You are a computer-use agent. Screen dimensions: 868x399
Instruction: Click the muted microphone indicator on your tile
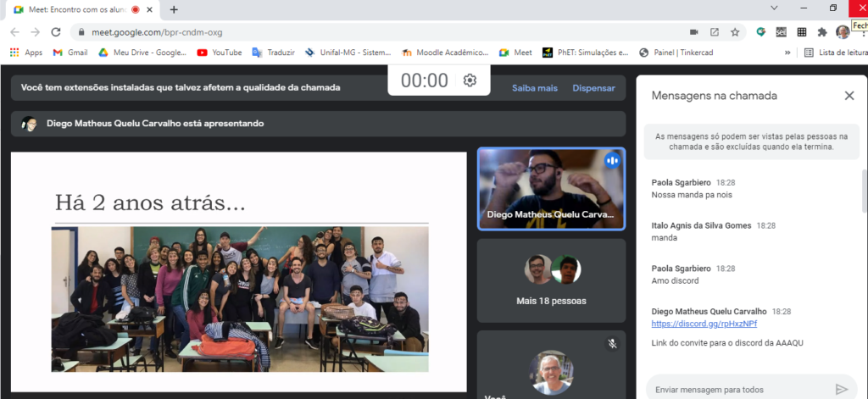click(611, 344)
